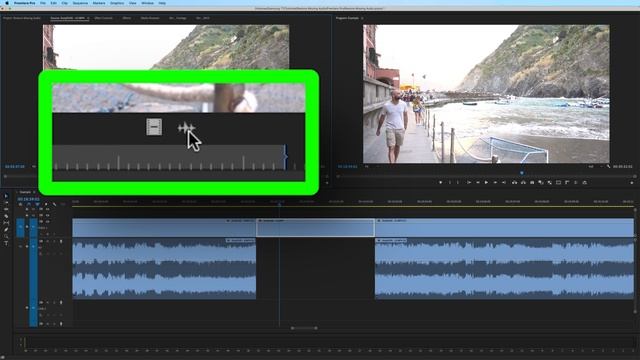The width and height of the screenshot is (640, 360).
Task: Open the Apple menu
Action: point(7,3)
